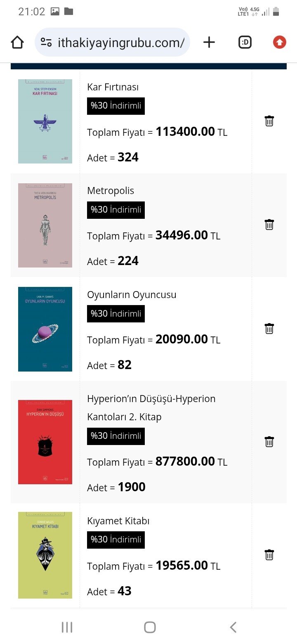Image resolution: width=297 pixels, height=644 pixels.
Task: Open Kar Fırtınası book cover
Action: click(45, 121)
